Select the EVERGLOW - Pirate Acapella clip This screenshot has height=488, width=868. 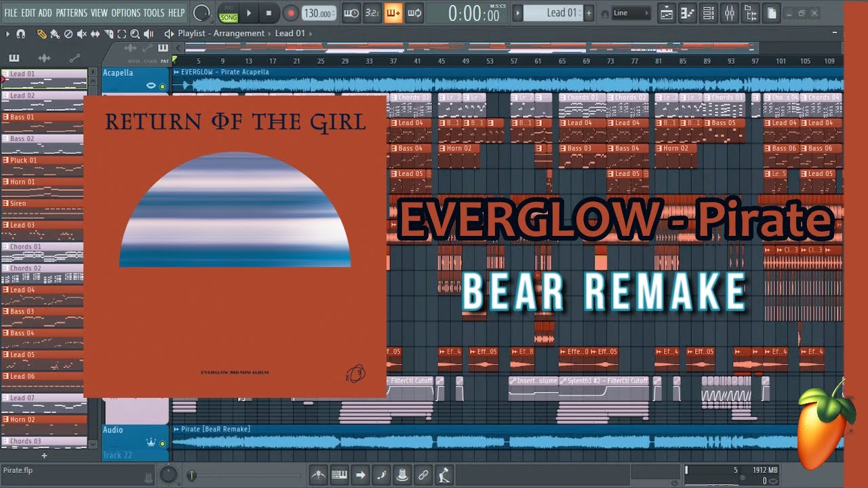click(x=507, y=79)
